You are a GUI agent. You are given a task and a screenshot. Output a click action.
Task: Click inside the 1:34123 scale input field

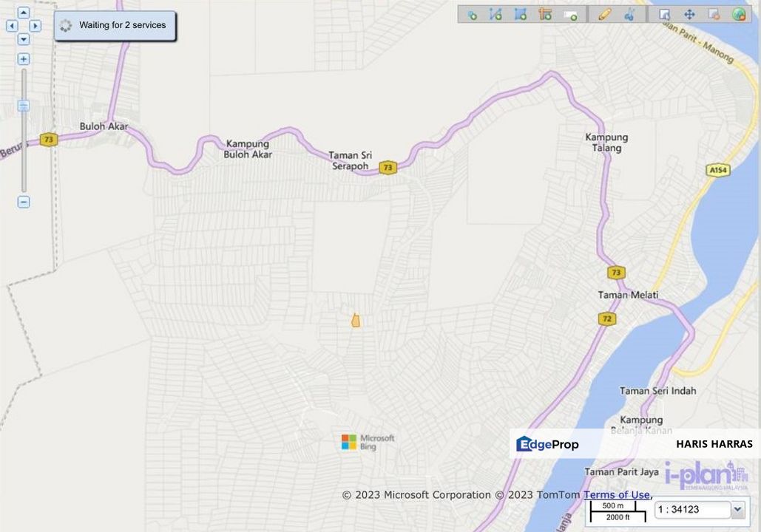tap(691, 509)
